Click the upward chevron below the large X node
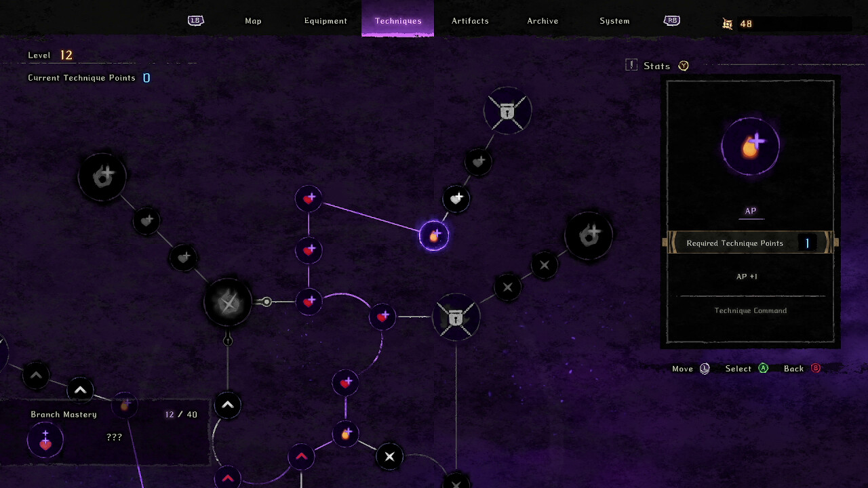Screen dimensions: 868x488 228,405
